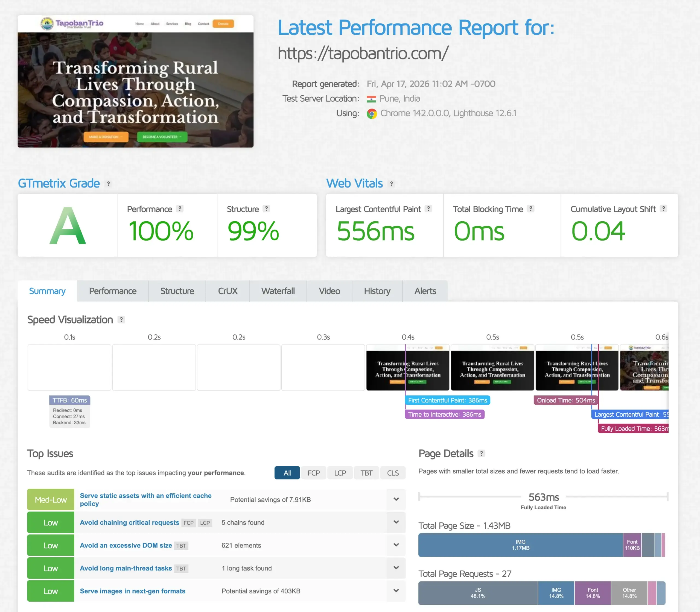The image size is (700, 612).
Task: Toggle the TBT issues filter
Action: [366, 473]
